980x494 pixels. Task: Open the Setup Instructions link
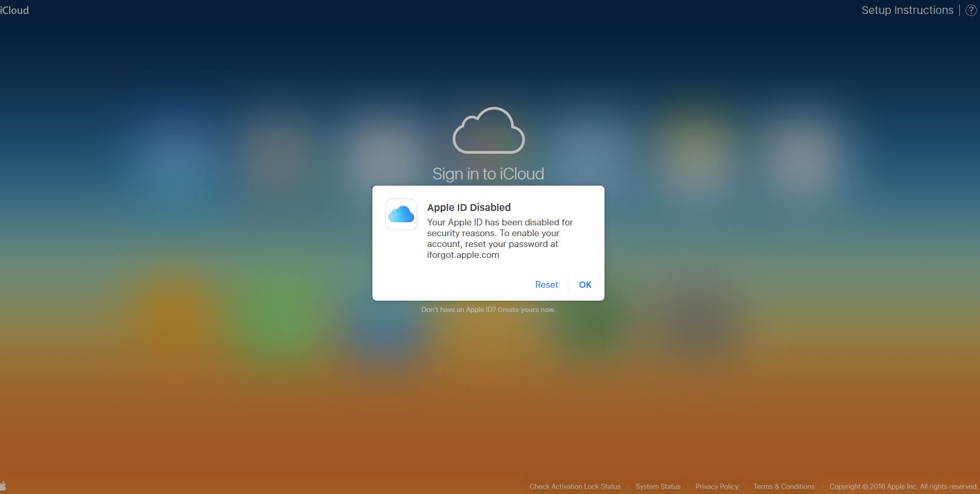pyautogui.click(x=907, y=10)
